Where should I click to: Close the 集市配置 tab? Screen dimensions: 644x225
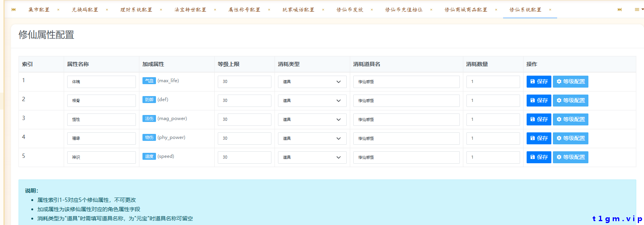point(58,10)
